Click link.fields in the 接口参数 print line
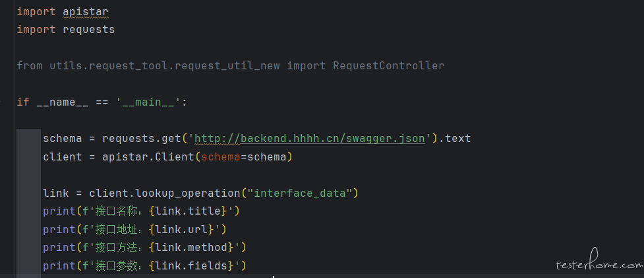Image resolution: width=644 pixels, height=278 pixels. click(x=191, y=265)
